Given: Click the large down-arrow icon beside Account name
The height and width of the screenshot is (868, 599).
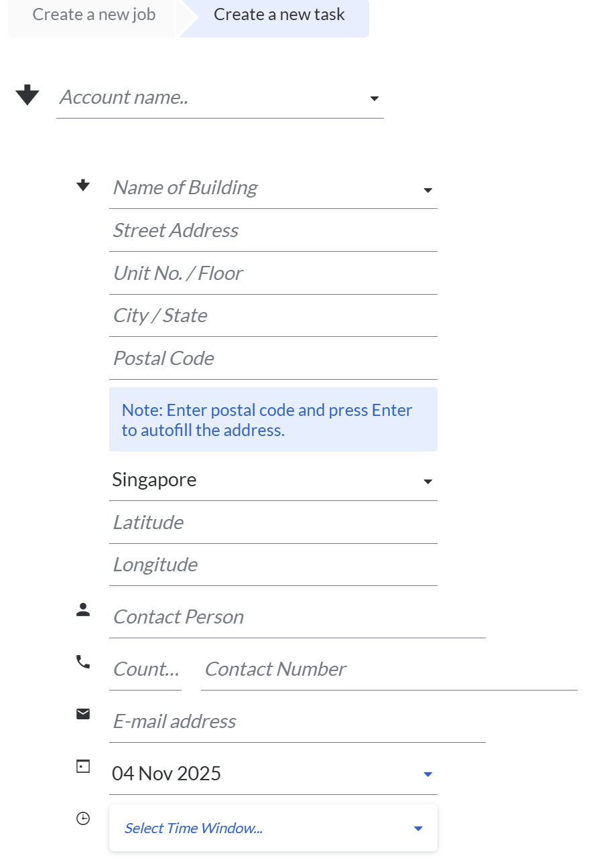Looking at the screenshot, I should coord(27,95).
